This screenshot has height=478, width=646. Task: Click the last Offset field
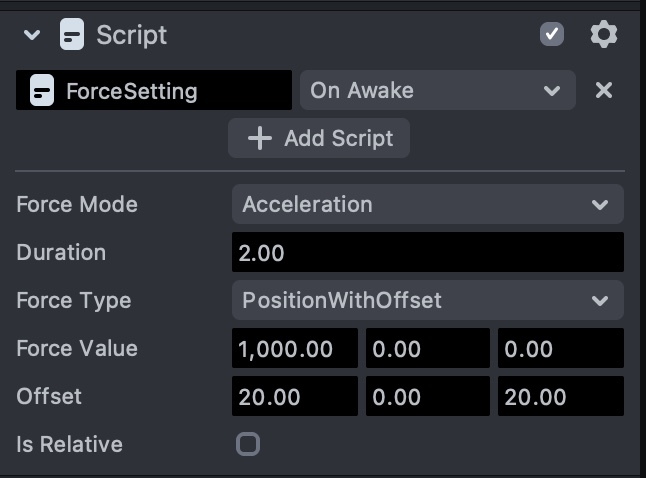pos(560,396)
